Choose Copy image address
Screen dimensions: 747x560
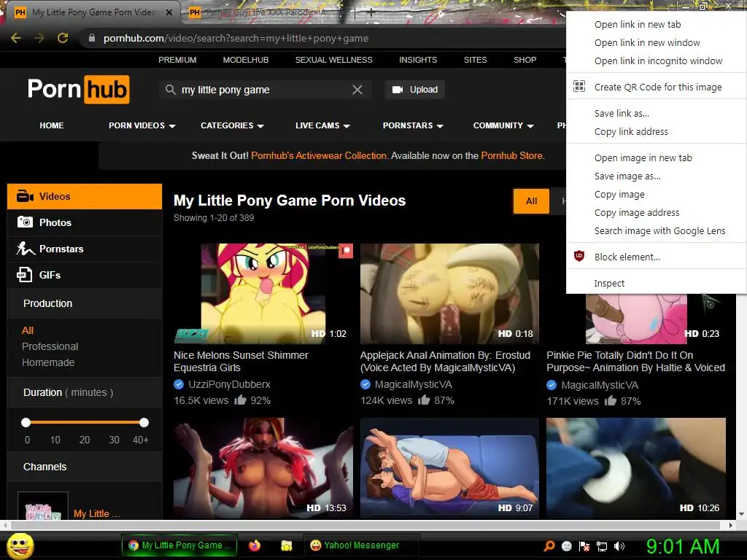coord(657,212)
